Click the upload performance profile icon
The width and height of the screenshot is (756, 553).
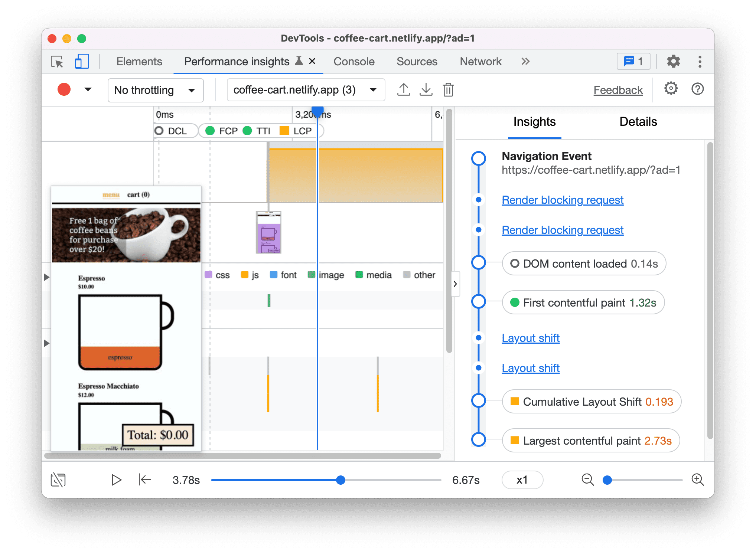tap(406, 90)
